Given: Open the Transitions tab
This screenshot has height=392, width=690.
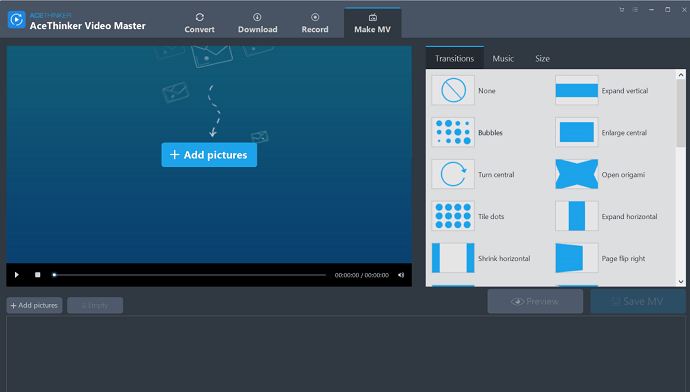Looking at the screenshot, I should tap(455, 58).
